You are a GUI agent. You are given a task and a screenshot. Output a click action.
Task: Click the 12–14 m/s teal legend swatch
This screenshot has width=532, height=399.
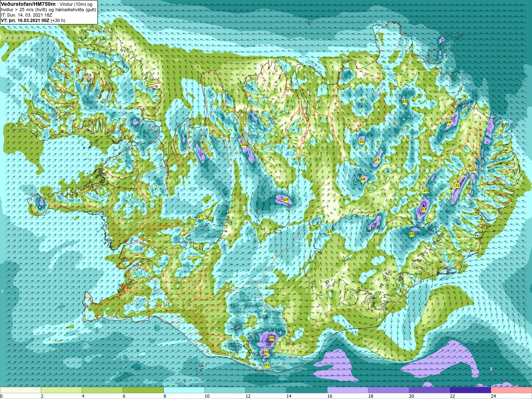click(x=266, y=390)
